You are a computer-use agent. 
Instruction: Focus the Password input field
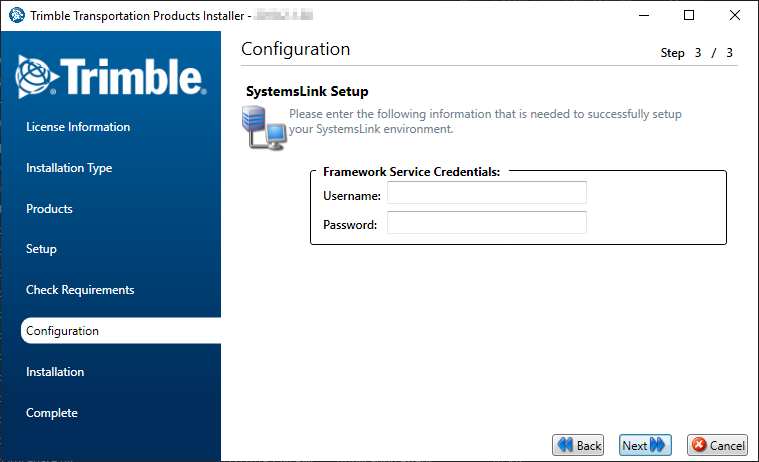coord(486,224)
